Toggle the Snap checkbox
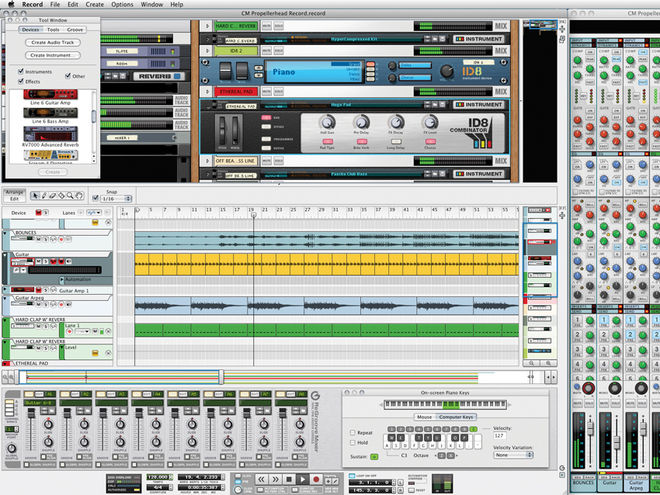This screenshot has height=495, width=660. pyautogui.click(x=96, y=198)
